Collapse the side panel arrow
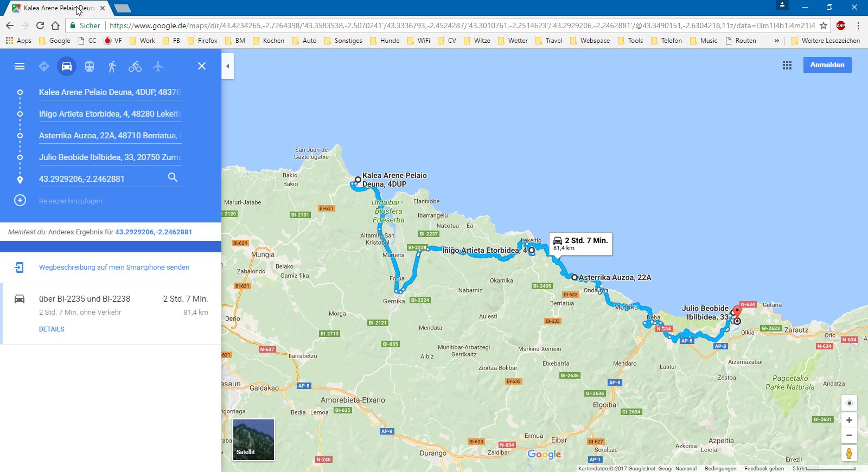868x472 pixels. click(228, 66)
